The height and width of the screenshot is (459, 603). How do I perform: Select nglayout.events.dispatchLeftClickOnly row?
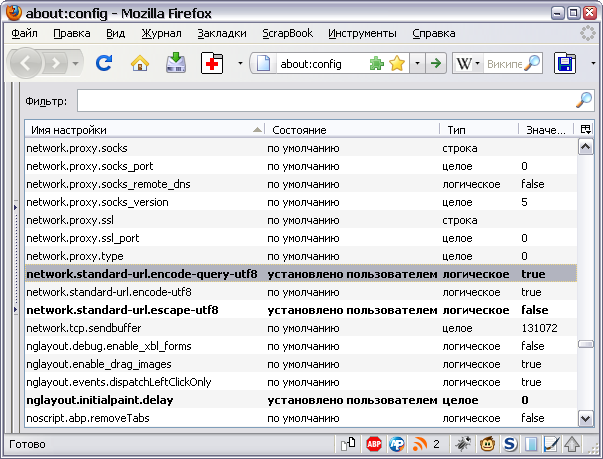301,382
